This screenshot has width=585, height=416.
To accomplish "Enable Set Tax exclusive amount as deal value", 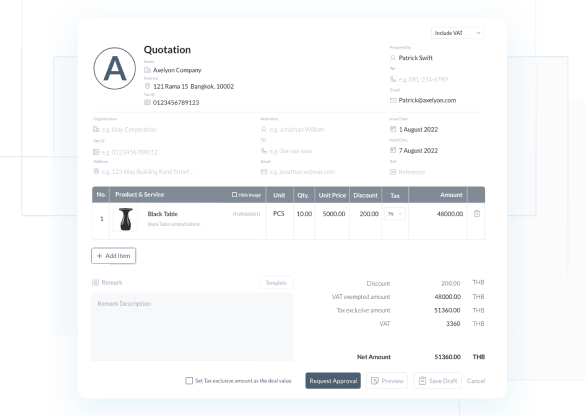I will [189, 381].
